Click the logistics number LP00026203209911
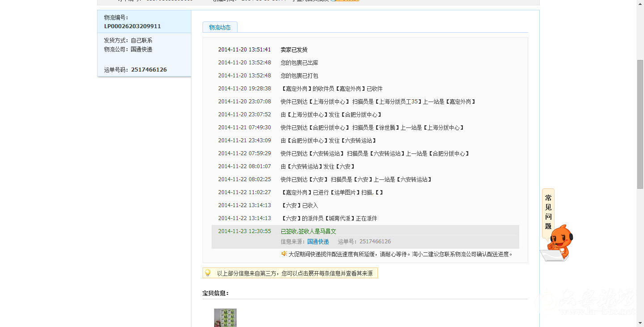The height and width of the screenshot is (327, 644). [x=132, y=26]
